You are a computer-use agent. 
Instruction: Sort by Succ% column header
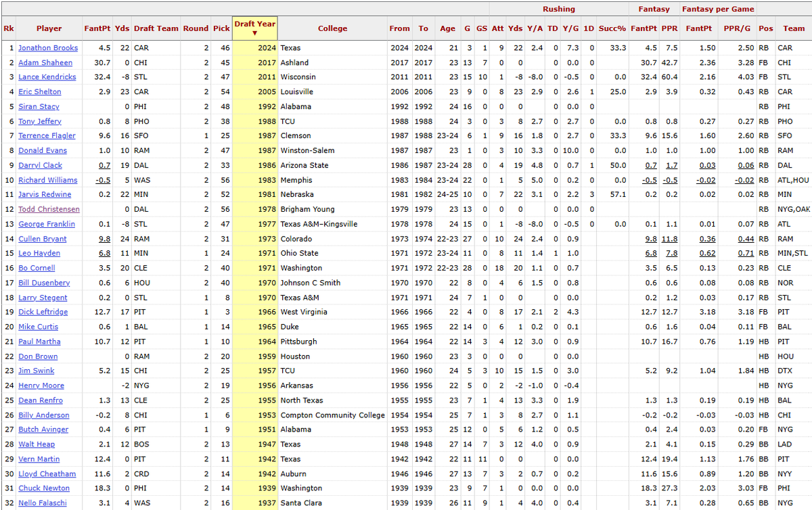(614, 28)
